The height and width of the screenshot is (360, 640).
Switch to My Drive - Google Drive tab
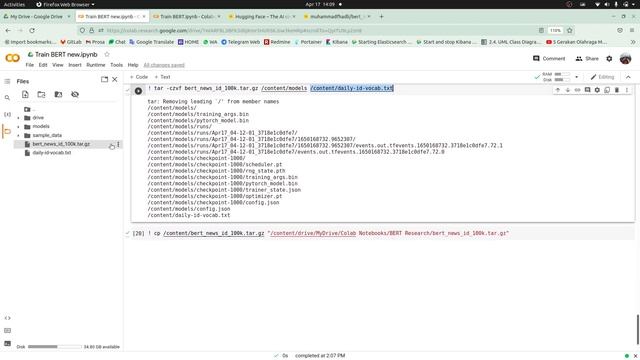36,17
